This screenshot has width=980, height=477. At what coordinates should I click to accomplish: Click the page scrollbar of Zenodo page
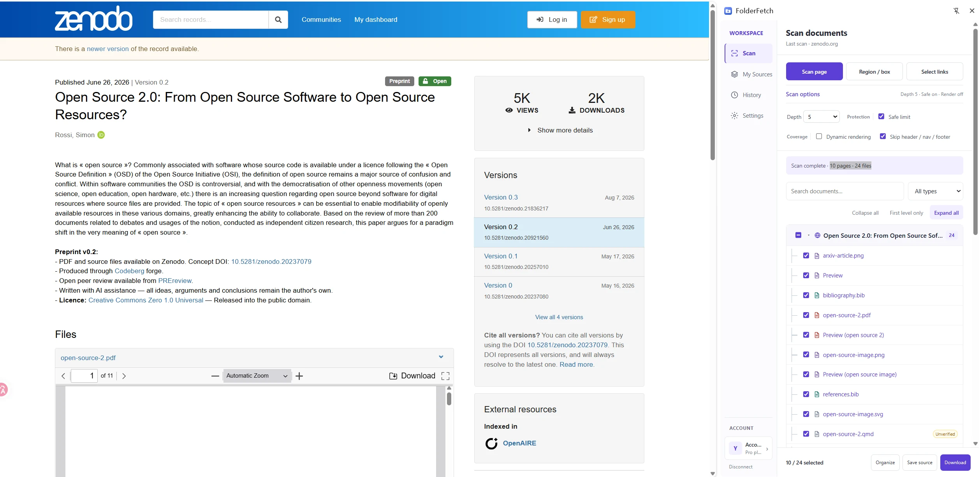[713, 85]
